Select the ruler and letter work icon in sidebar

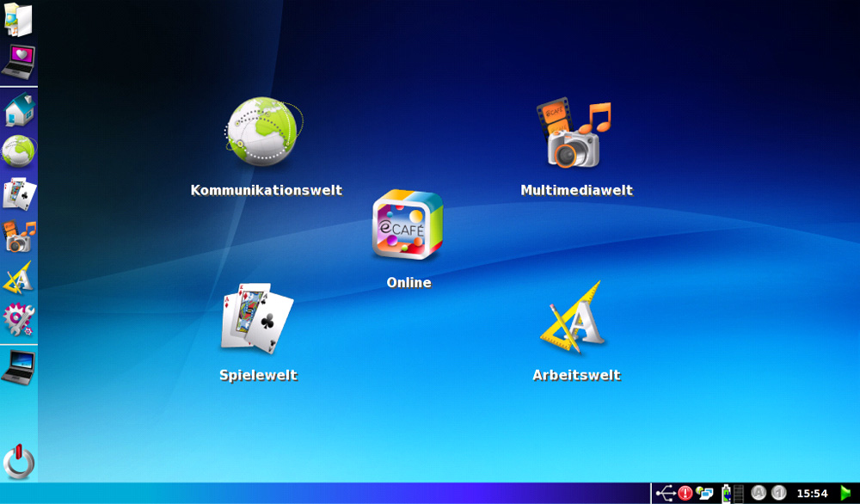click(x=18, y=278)
